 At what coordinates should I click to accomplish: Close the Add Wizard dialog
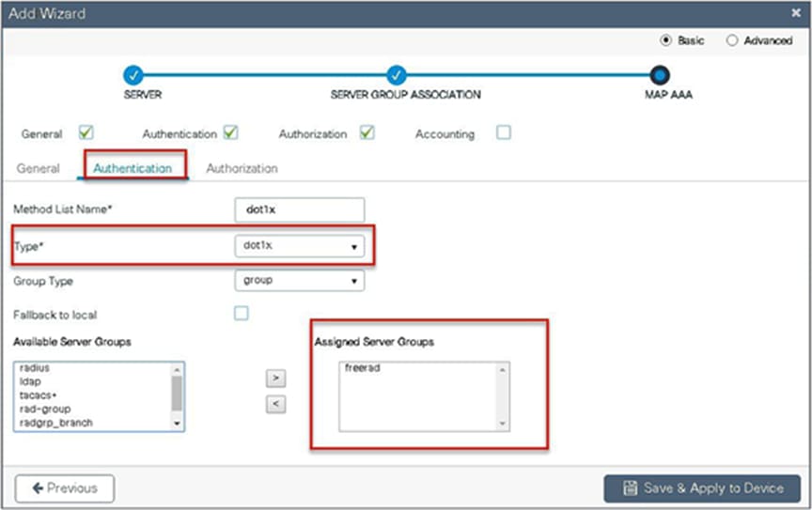click(796, 13)
